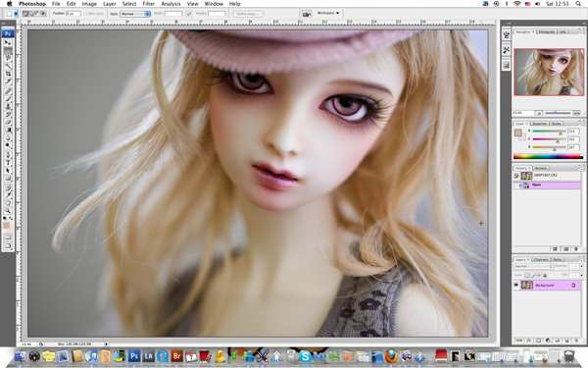Create a new layer button
The width and height of the screenshot is (588, 368).
(x=567, y=341)
